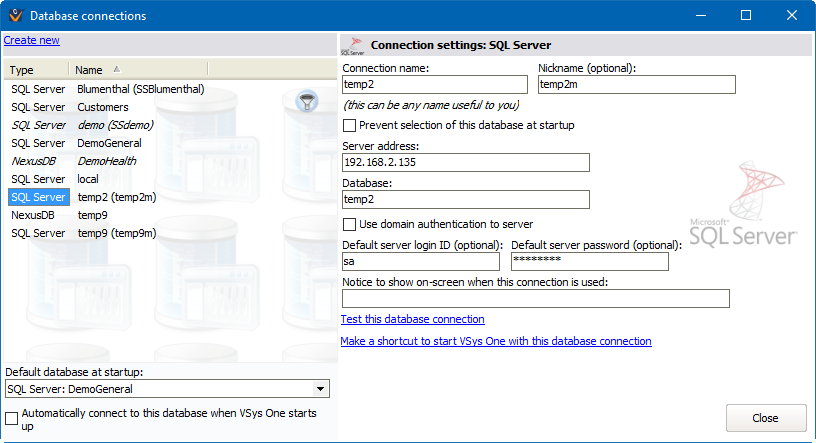Click the Nickname text field

[x=636, y=85]
